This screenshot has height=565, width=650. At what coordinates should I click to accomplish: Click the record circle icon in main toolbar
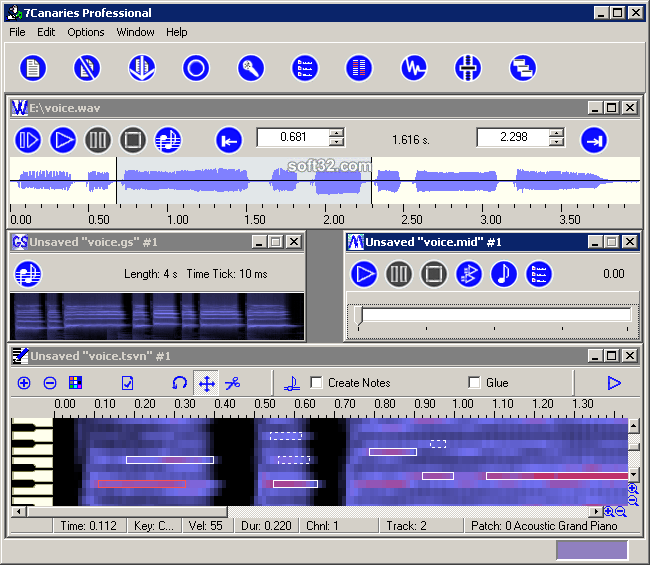tap(196, 68)
